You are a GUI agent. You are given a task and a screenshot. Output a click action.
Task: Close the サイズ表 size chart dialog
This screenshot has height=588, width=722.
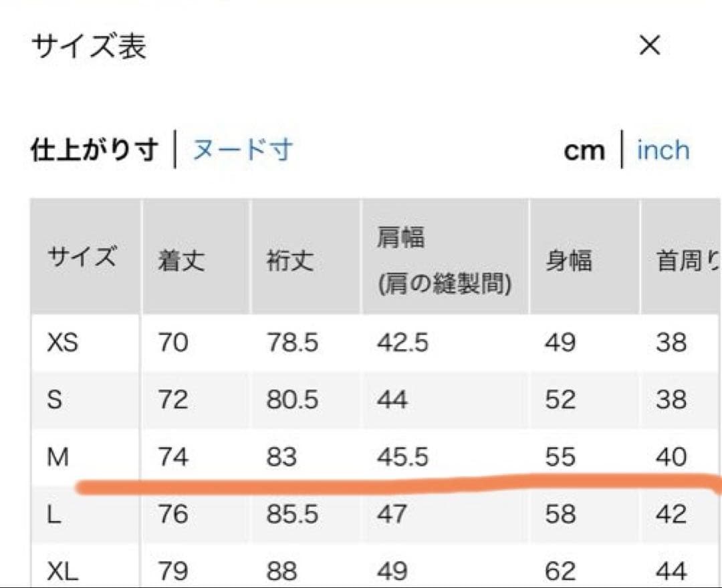[650, 46]
